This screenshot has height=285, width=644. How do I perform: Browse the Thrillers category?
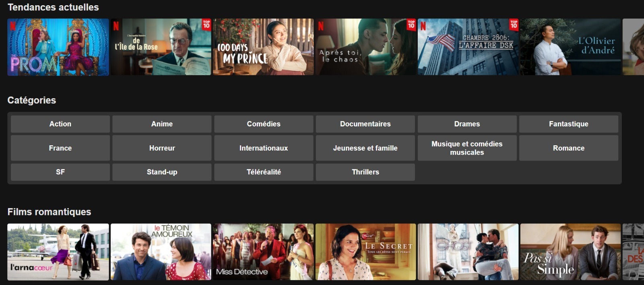pos(365,172)
